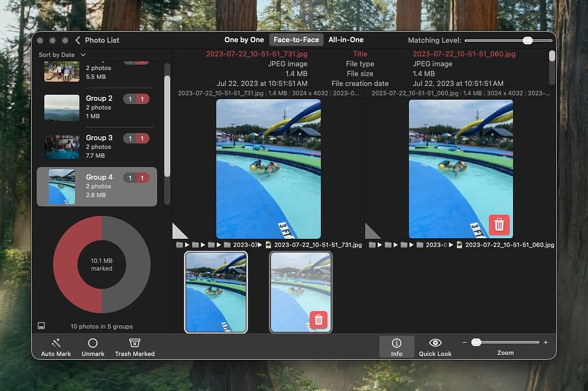Switch to One by One tab
The width and height of the screenshot is (588, 391).
click(244, 40)
